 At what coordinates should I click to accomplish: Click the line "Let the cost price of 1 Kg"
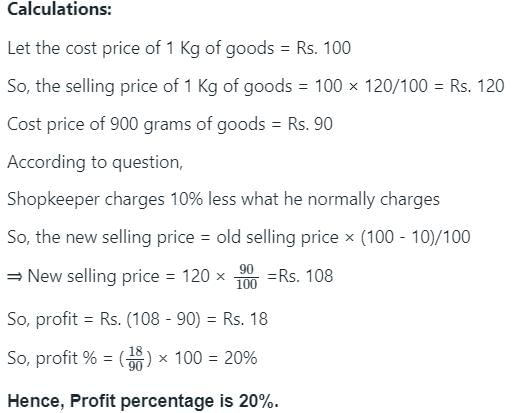click(179, 48)
